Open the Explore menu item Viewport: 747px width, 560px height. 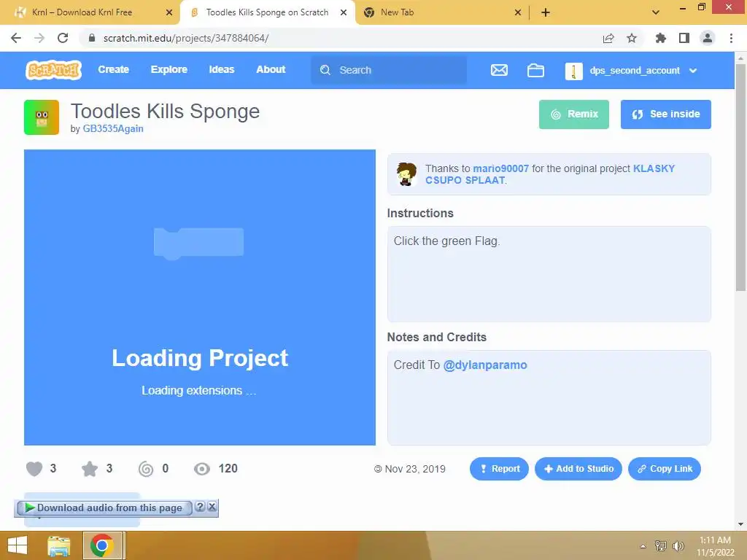169,69
